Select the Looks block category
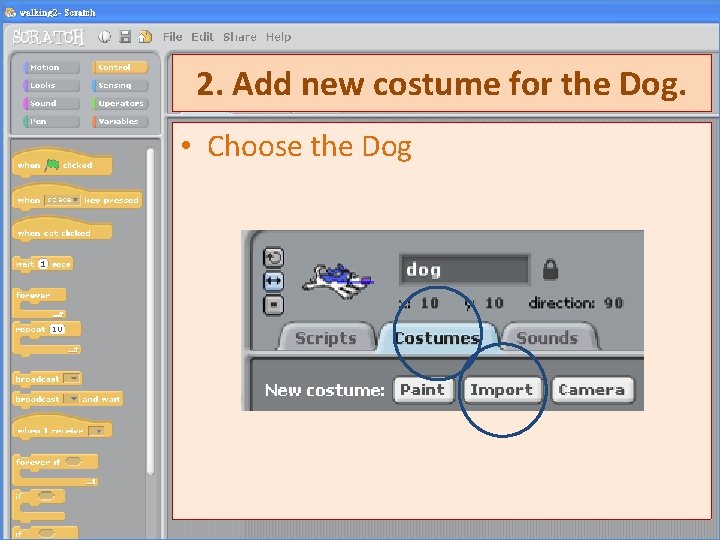The image size is (720, 540). click(51, 85)
